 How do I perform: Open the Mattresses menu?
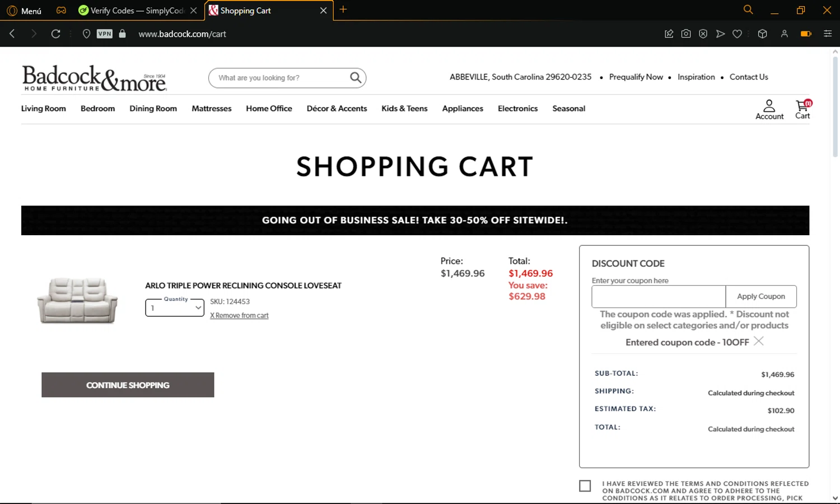[x=211, y=109]
